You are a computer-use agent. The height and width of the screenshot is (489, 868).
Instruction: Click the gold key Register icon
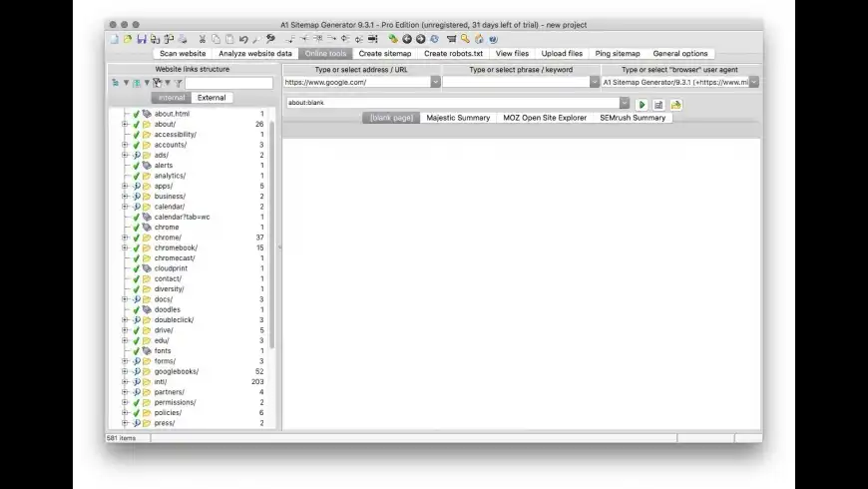pos(466,39)
